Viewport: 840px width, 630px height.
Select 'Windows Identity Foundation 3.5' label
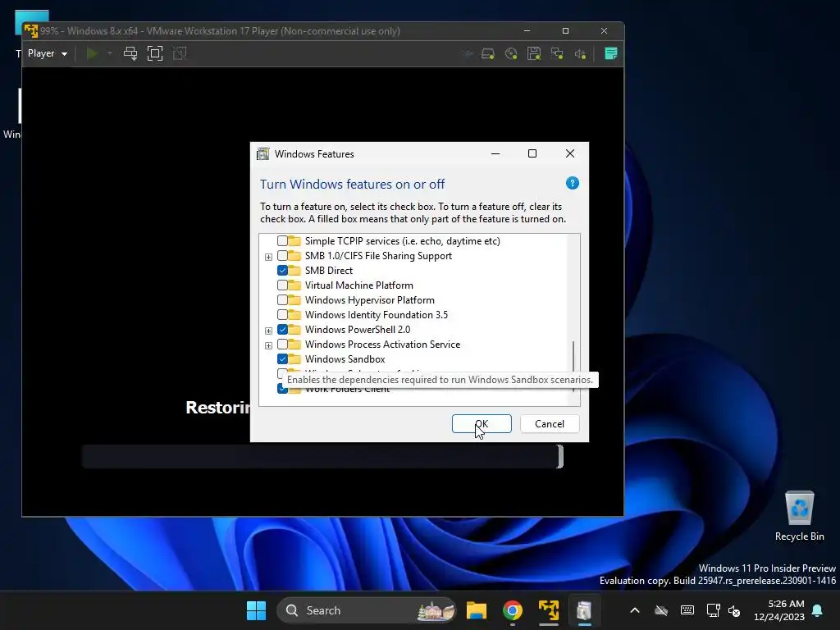coord(376,314)
